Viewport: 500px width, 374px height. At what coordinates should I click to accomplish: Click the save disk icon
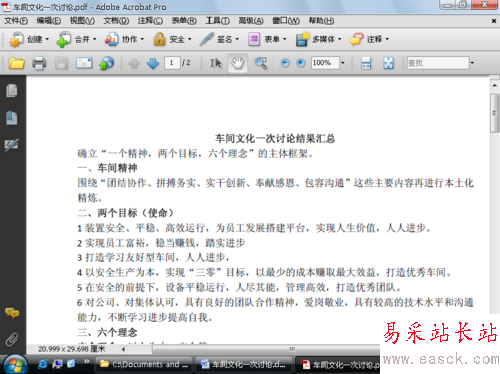(x=61, y=63)
